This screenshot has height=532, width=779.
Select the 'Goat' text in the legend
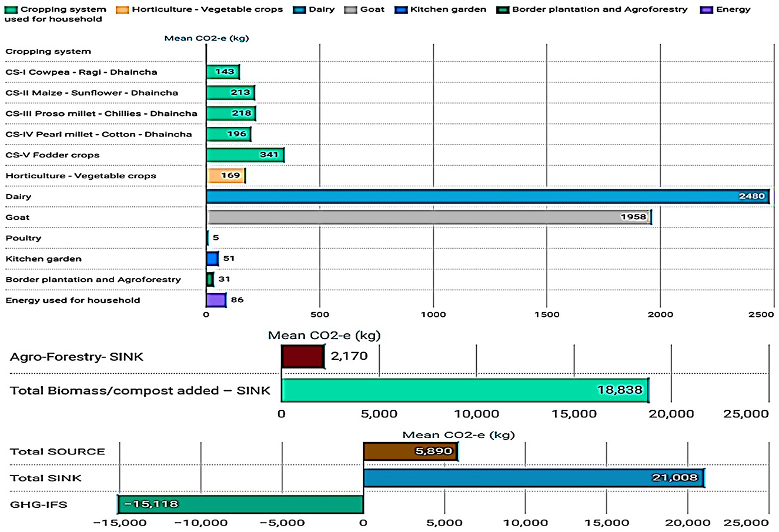(372, 9)
